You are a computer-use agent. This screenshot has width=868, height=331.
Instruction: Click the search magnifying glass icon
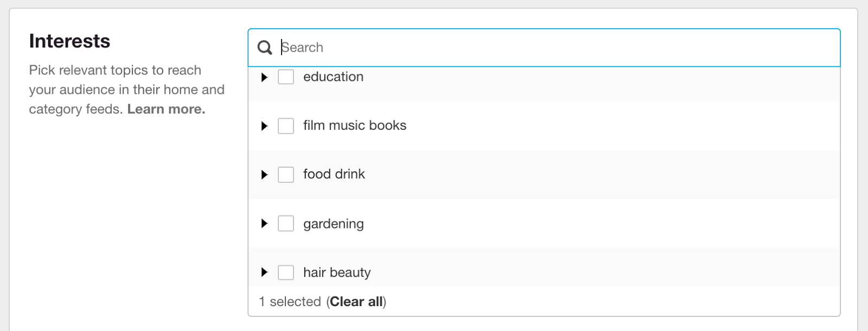coord(265,48)
